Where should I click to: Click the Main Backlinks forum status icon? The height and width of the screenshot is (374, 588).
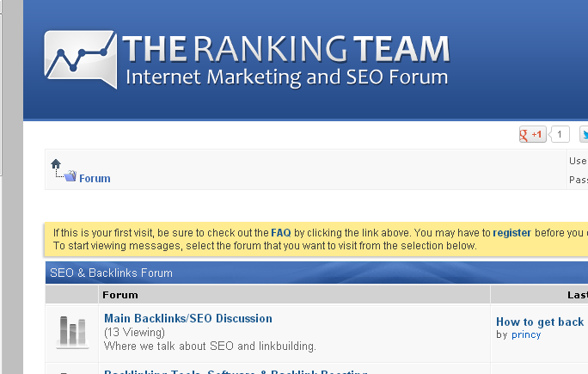coord(72,331)
